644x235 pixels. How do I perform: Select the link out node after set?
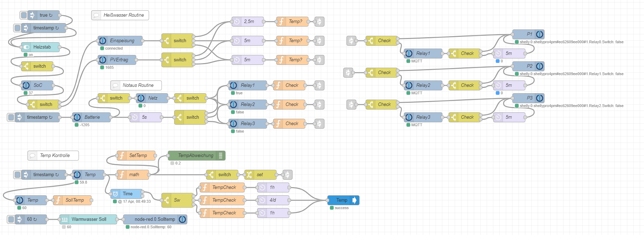287,175
